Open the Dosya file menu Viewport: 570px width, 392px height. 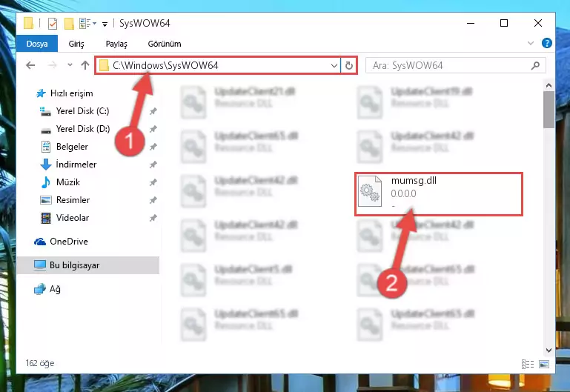pos(37,44)
